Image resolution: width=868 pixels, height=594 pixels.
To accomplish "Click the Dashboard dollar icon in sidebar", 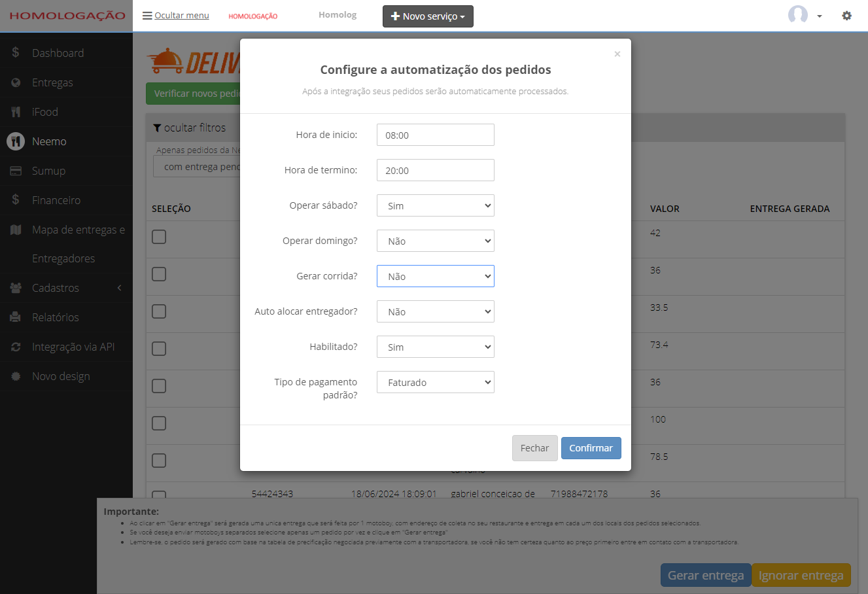I will pos(16,52).
